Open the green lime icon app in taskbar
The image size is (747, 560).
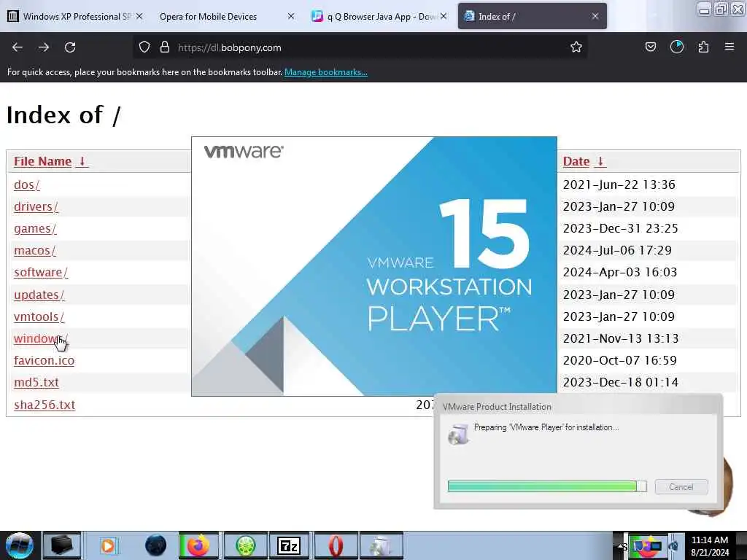[245, 545]
